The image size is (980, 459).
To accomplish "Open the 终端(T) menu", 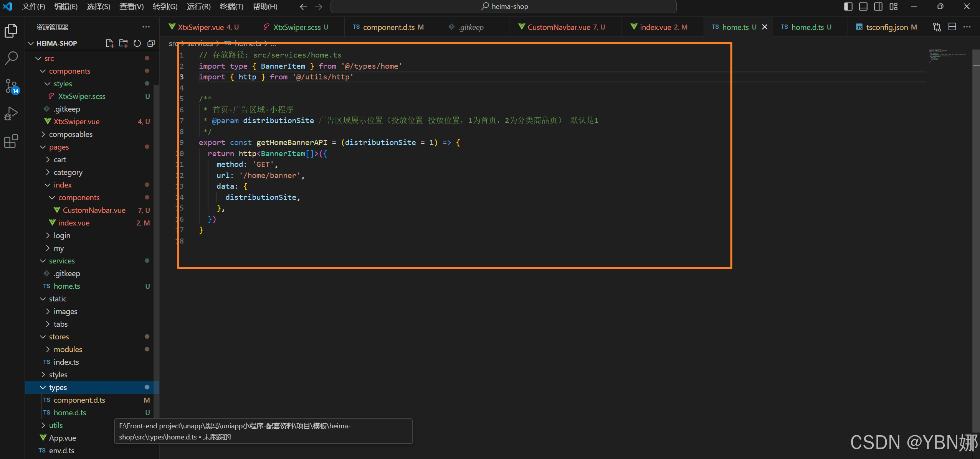I will 231,7.
